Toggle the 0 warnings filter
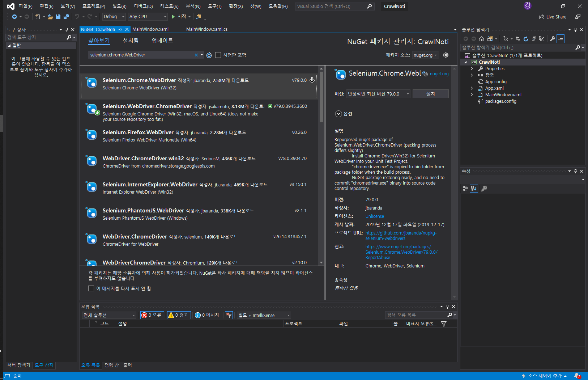This screenshot has width=588, height=380. tap(179, 315)
